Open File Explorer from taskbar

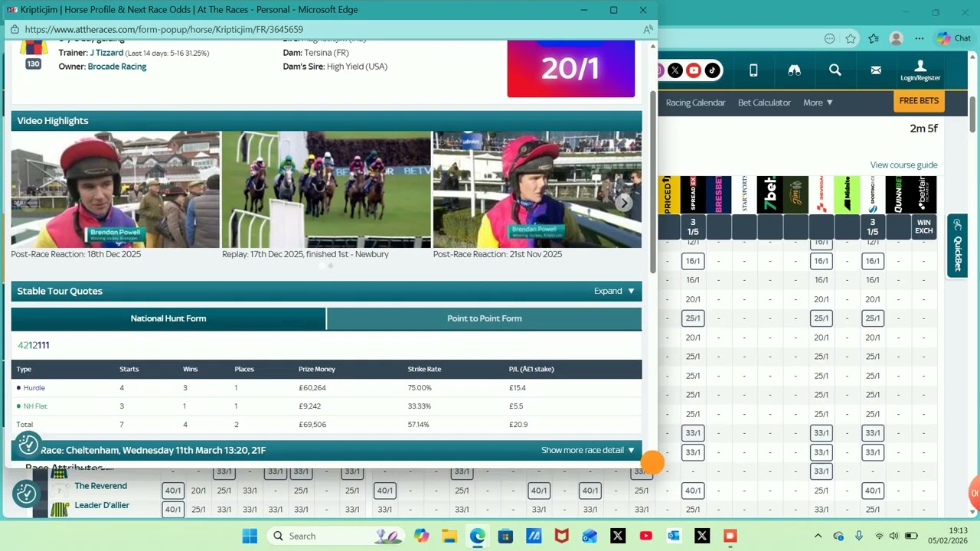click(x=449, y=536)
